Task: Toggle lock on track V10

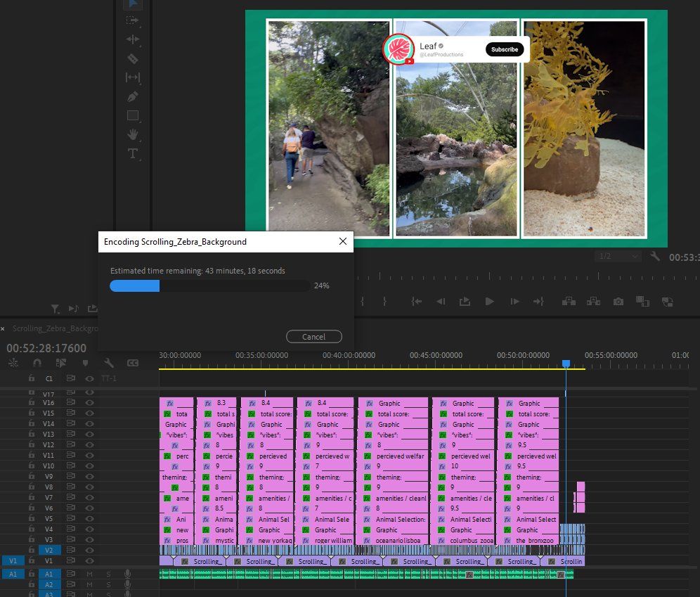Action: [x=31, y=466]
